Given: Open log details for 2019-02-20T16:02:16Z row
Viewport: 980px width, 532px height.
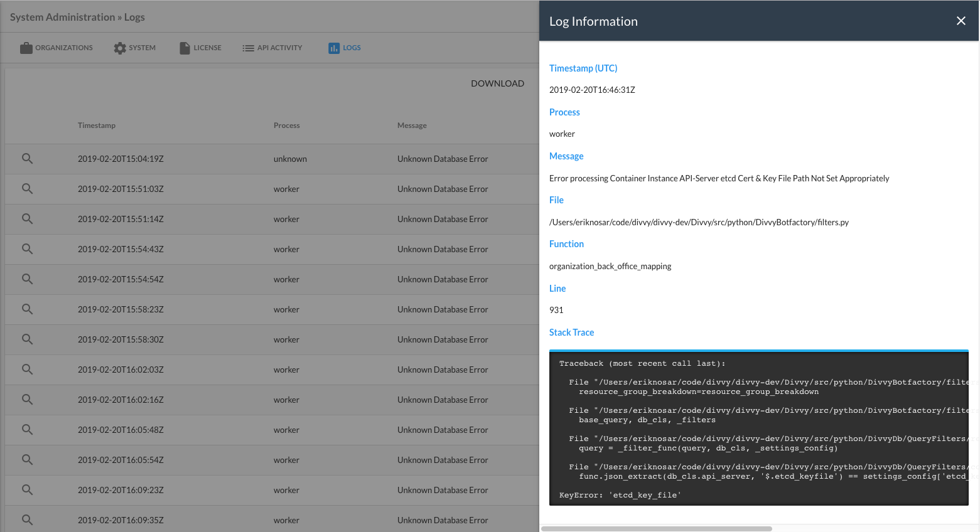Looking at the screenshot, I should (27, 400).
